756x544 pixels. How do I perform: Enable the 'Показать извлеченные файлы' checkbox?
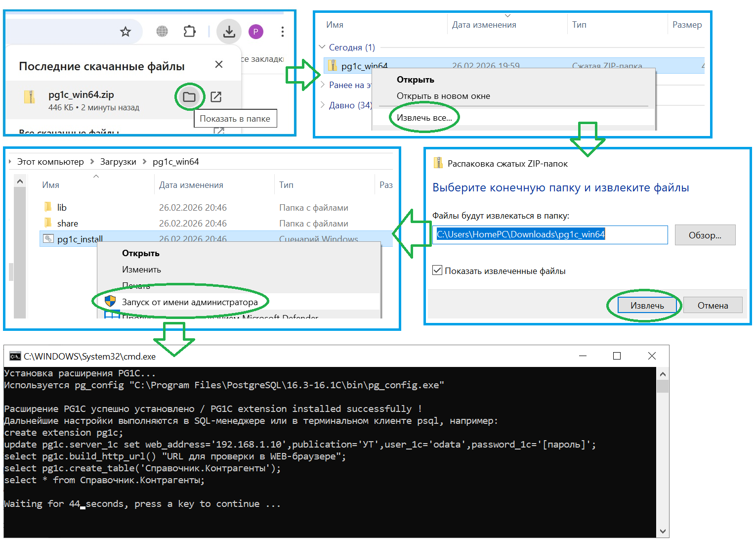click(x=438, y=270)
